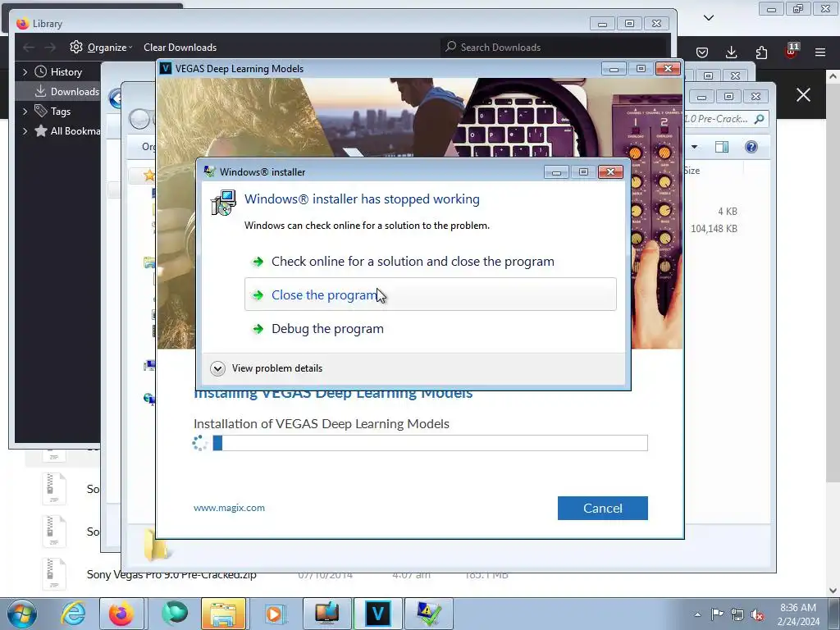Choose Debug the program option
This screenshot has height=630, width=840.
[327, 328]
